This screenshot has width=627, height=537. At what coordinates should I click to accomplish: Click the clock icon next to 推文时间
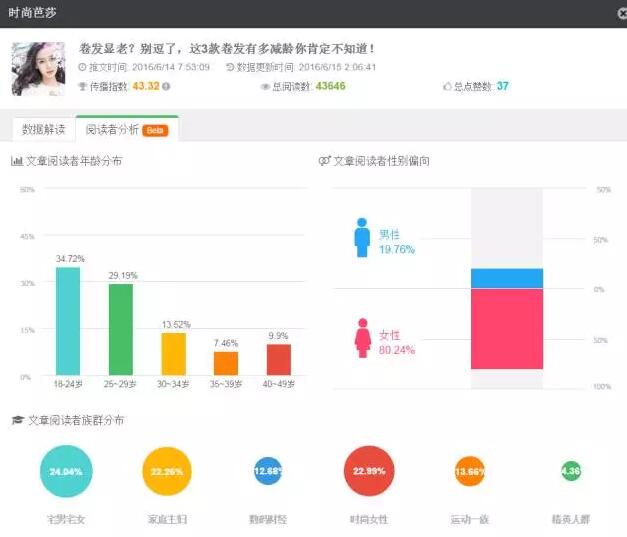click(x=83, y=68)
